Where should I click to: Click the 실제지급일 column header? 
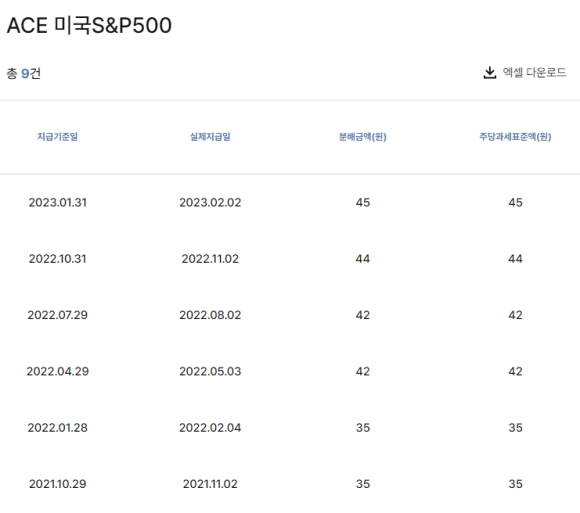tap(210, 137)
